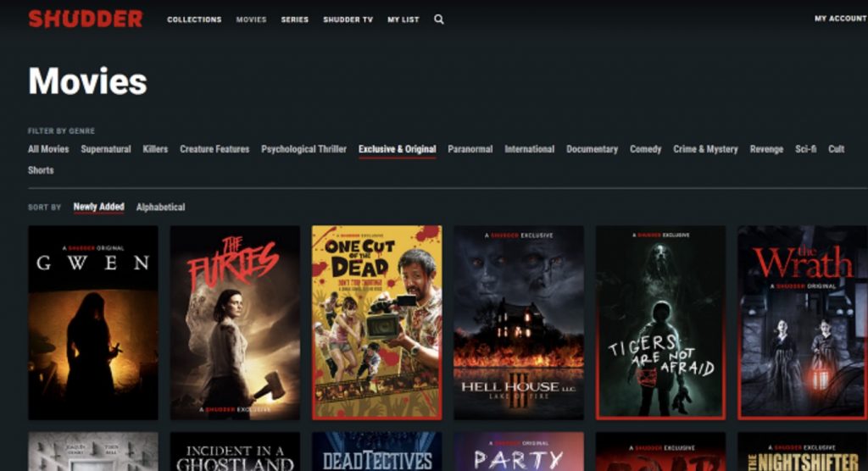
Task: Open Hell House LLC Lake of Fire
Action: 518,322
